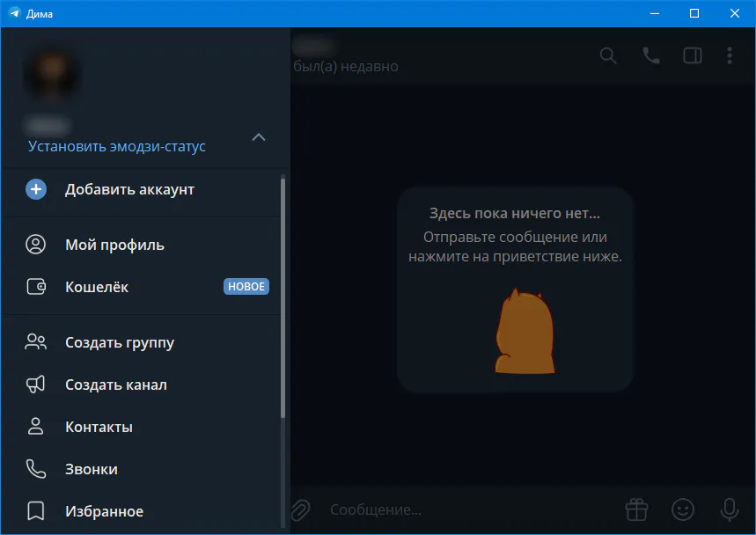Click the blue plus Добавить аккаунт icon
This screenshot has height=535, width=756.
[36, 189]
